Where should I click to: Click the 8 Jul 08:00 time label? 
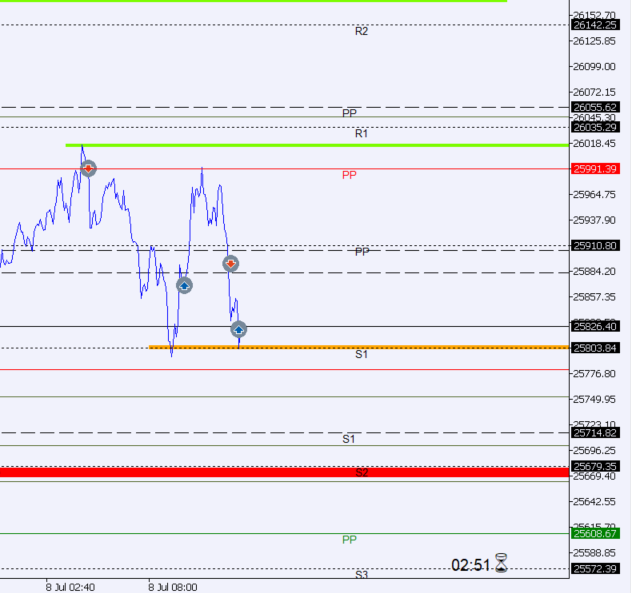pos(173,587)
